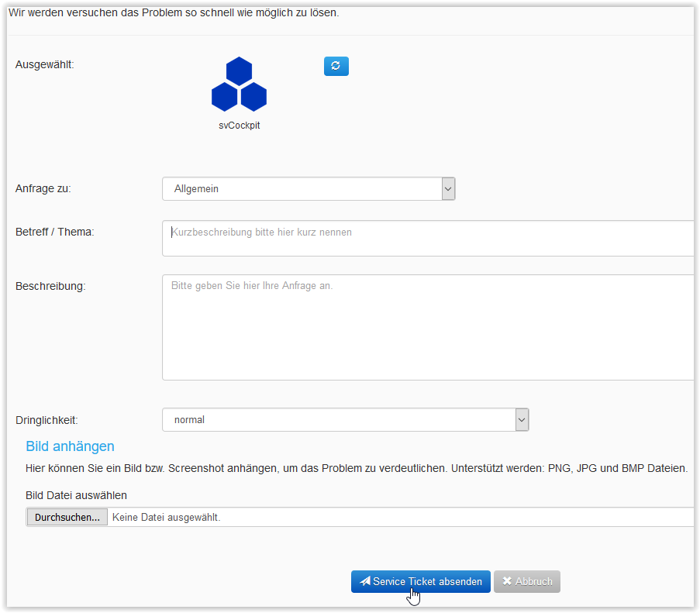The width and height of the screenshot is (700, 613).
Task: Open the combo box showing "Allgemein"
Action: (302, 189)
